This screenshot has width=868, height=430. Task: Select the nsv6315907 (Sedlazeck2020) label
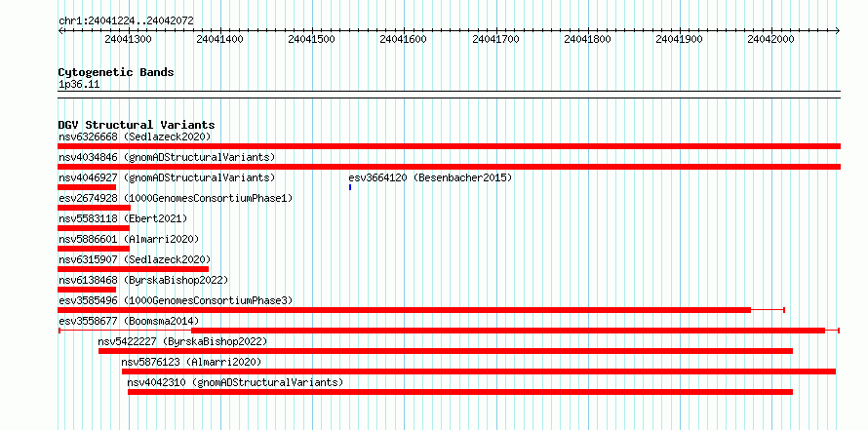135,259
